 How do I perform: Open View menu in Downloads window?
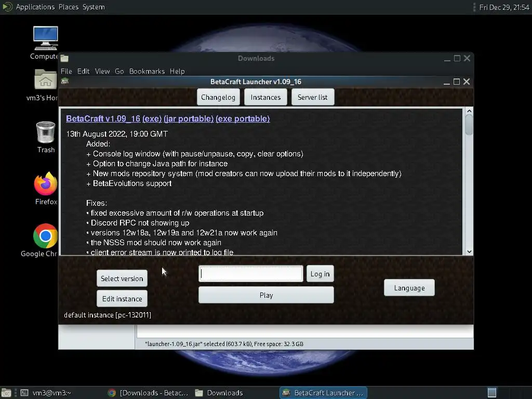pyautogui.click(x=102, y=71)
